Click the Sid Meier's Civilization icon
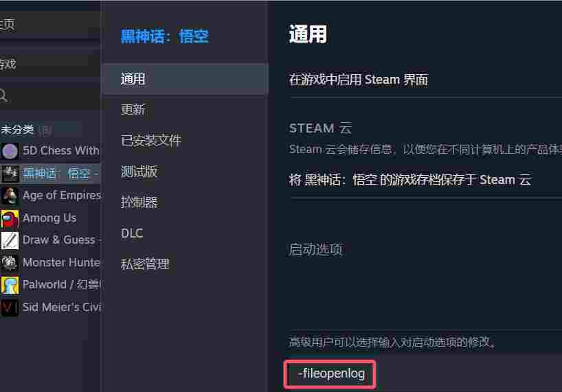This screenshot has height=392, width=562. coord(10,308)
